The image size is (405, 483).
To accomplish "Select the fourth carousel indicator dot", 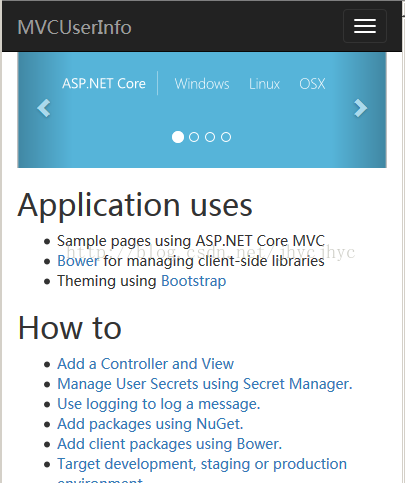I will pyautogui.click(x=226, y=137).
